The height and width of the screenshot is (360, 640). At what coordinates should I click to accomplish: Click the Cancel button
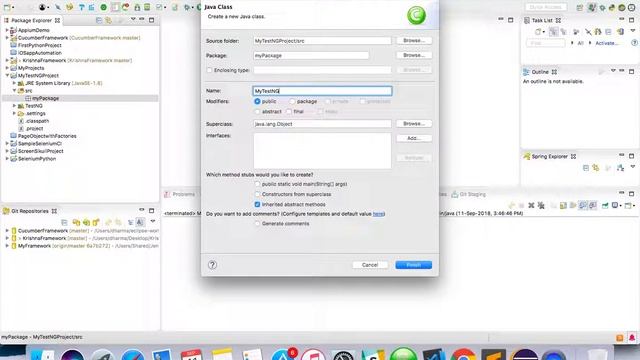370,265
